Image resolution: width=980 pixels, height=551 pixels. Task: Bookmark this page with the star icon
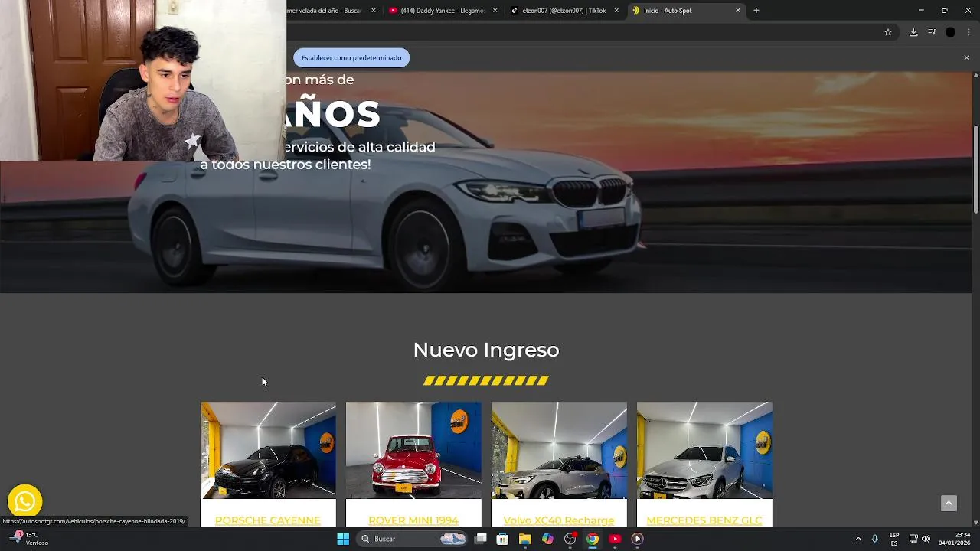click(888, 32)
